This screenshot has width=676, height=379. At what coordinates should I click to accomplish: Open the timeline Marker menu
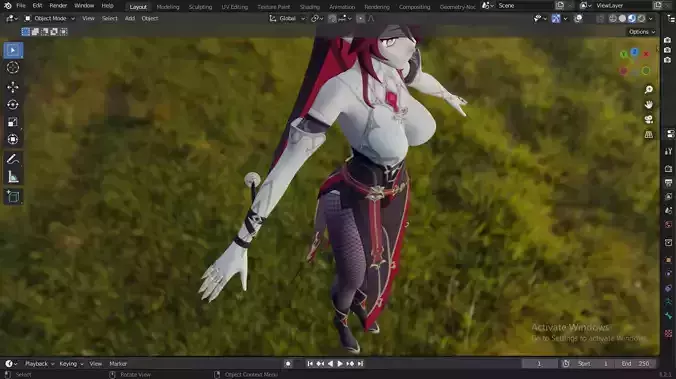[118, 363]
